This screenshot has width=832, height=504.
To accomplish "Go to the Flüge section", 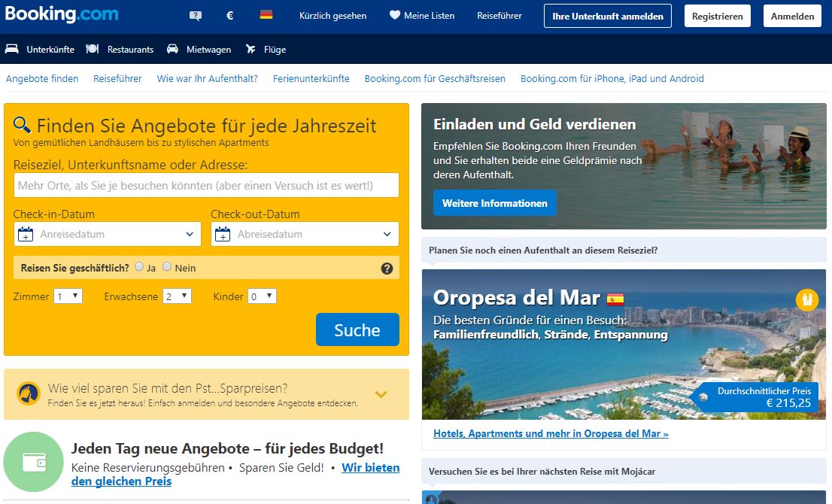I will point(275,50).
